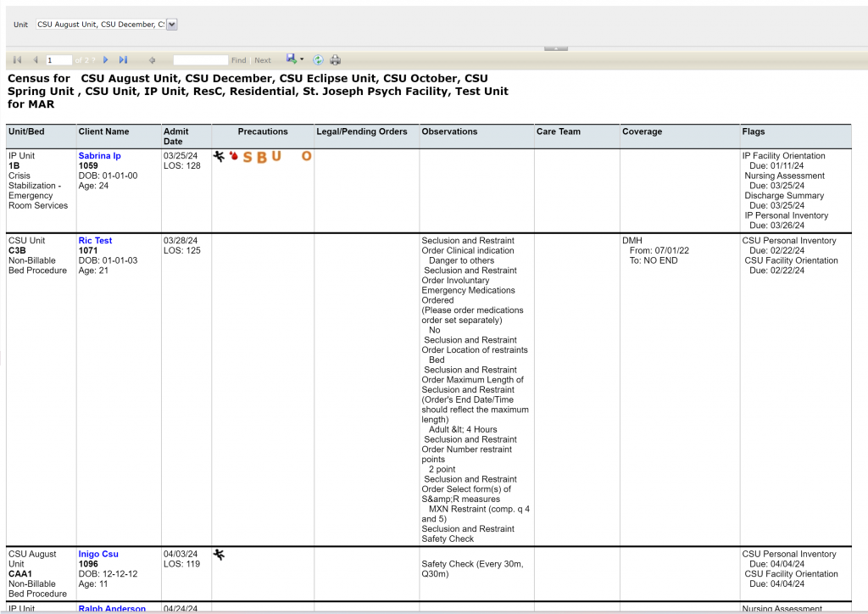This screenshot has height=614, width=868.
Task: Open Sabrina Ip's client record link
Action: tap(99, 155)
